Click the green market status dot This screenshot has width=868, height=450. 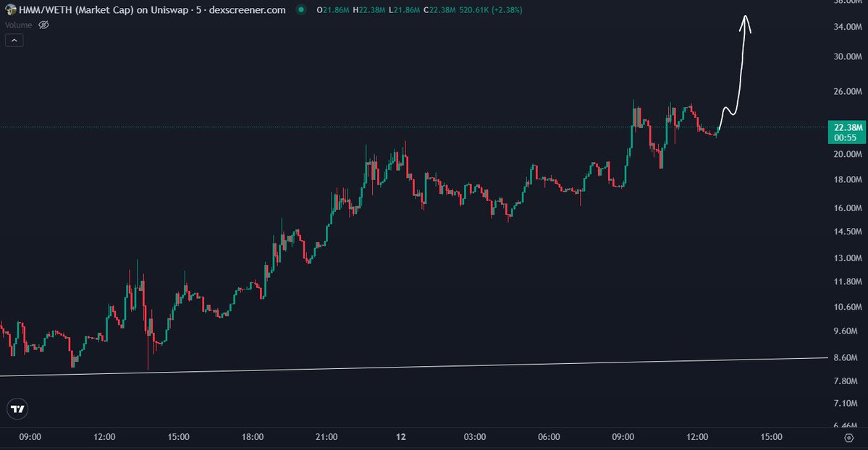(300, 9)
